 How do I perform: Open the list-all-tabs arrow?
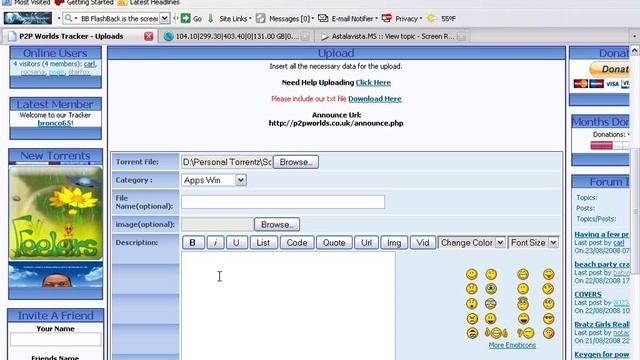[x=635, y=36]
